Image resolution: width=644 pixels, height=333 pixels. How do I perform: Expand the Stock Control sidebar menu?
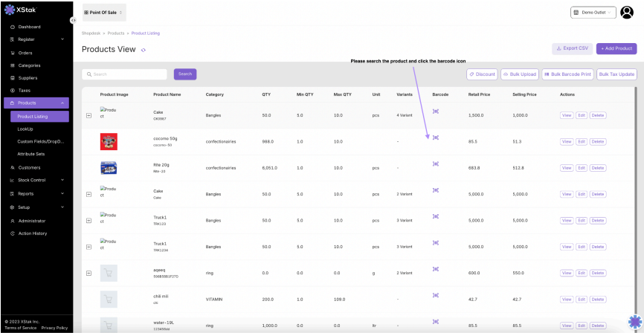tap(36, 180)
